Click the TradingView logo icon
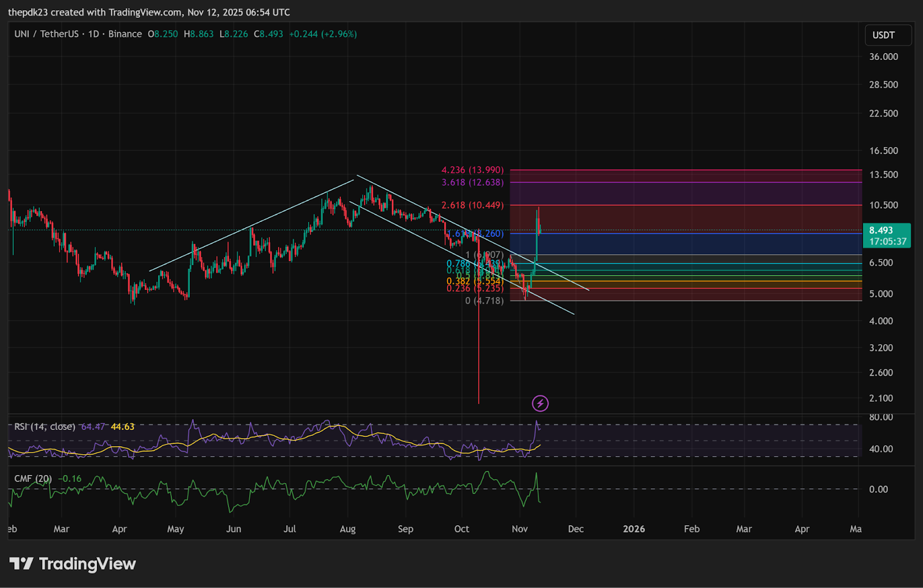 click(x=21, y=563)
